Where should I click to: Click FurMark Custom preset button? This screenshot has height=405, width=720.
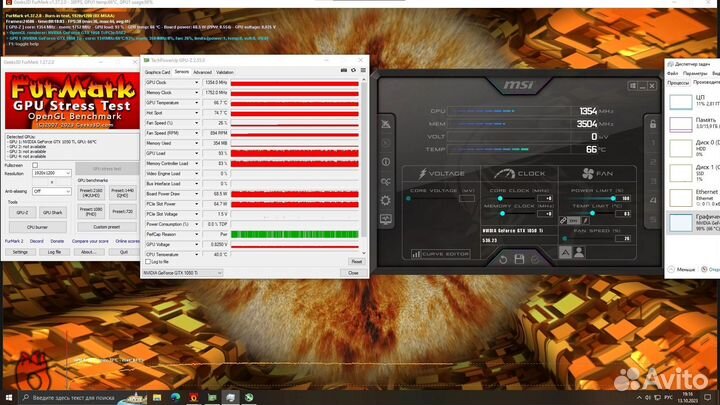(107, 227)
